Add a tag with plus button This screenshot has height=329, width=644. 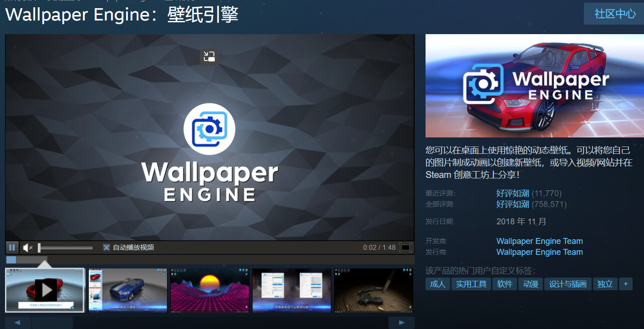point(626,284)
